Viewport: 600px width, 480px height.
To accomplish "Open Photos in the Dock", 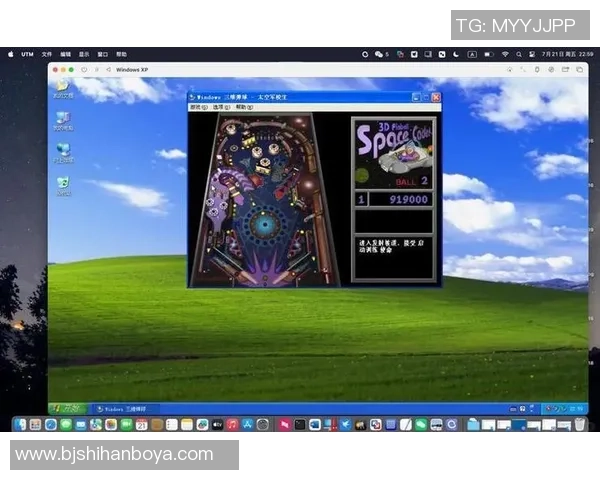I will pos(111,424).
